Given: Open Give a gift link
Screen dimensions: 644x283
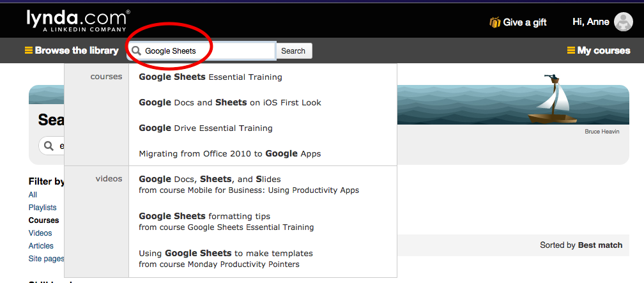Looking at the screenshot, I should tap(525, 22).
